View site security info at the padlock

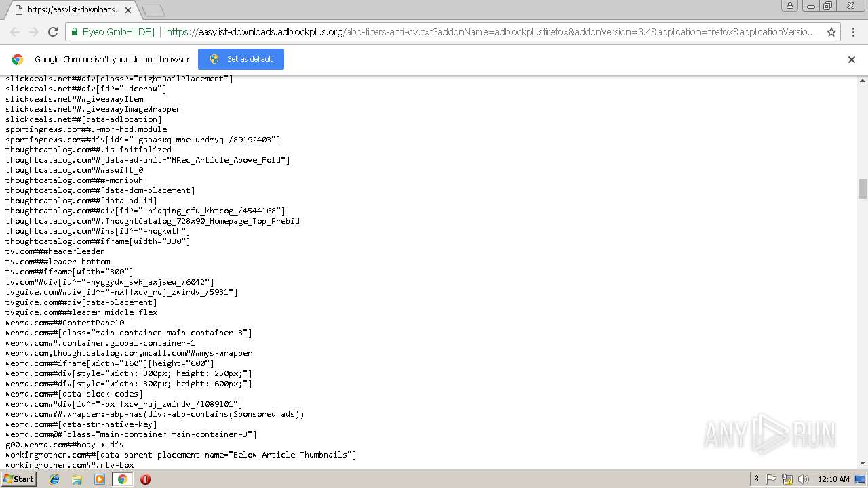pyautogui.click(x=74, y=32)
